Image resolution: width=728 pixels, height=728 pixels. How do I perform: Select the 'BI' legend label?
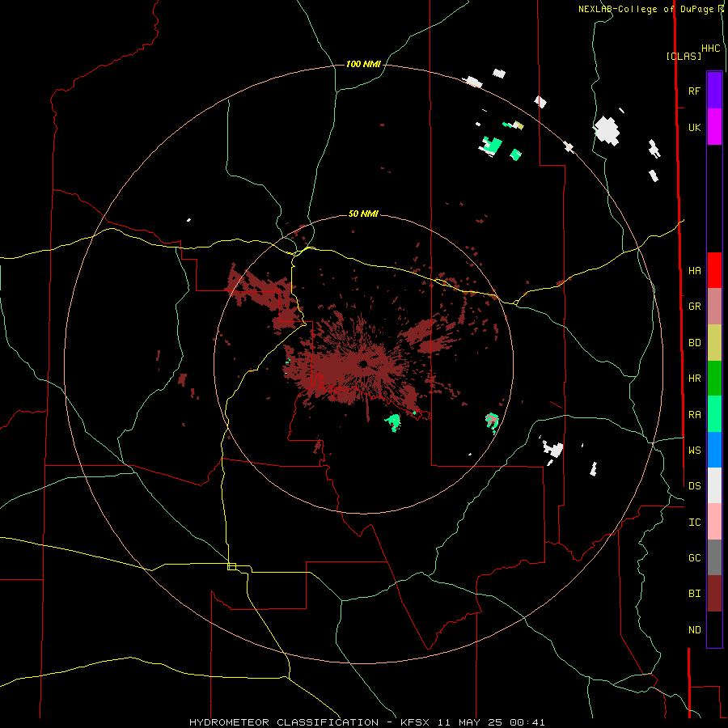click(x=694, y=594)
